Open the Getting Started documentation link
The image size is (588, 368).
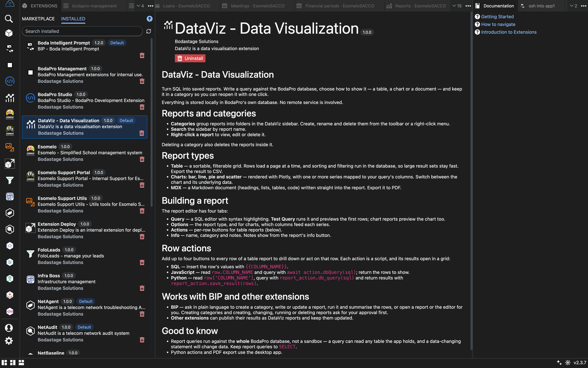(x=497, y=17)
